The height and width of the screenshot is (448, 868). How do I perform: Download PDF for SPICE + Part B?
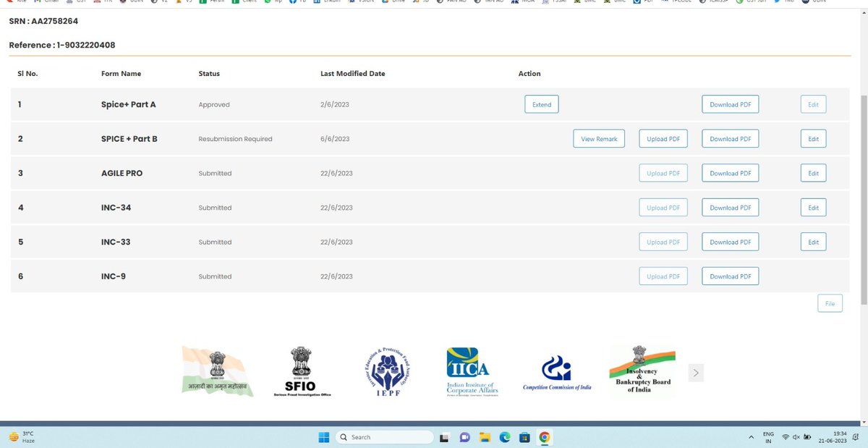[x=731, y=139]
